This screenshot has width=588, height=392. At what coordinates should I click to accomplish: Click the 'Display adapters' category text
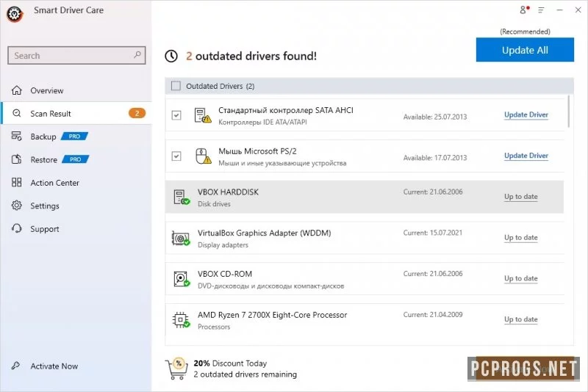tap(223, 245)
